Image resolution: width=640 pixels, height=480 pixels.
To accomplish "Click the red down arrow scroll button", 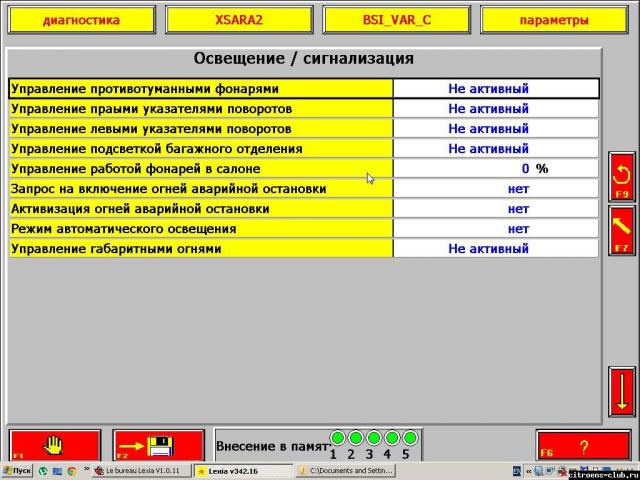I will click(x=622, y=391).
